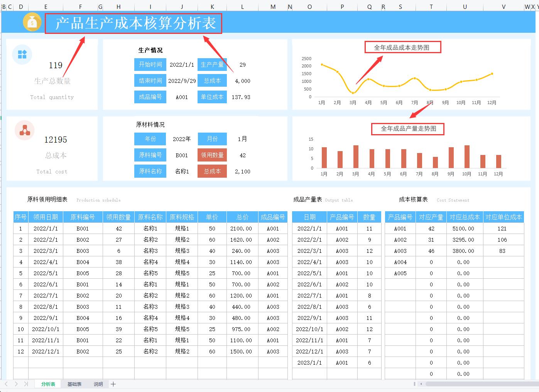
Task: Click the 月份 button in 原材料情况
Action: (212, 139)
